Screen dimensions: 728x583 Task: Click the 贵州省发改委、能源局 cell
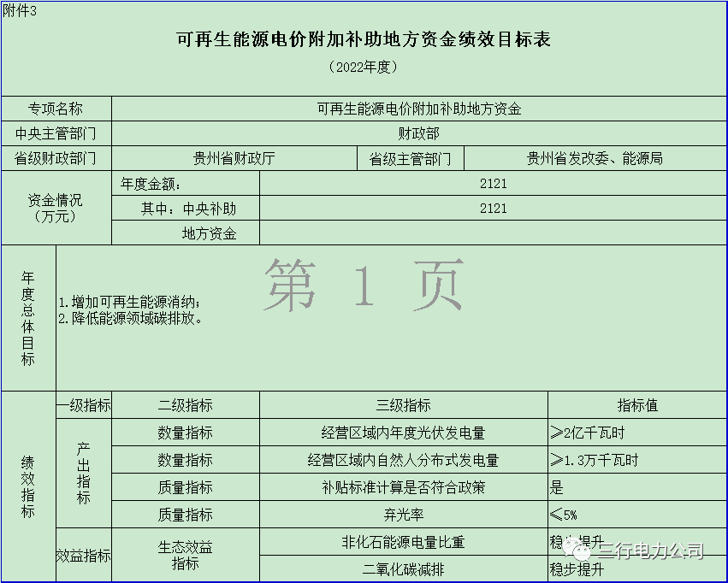coord(595,159)
